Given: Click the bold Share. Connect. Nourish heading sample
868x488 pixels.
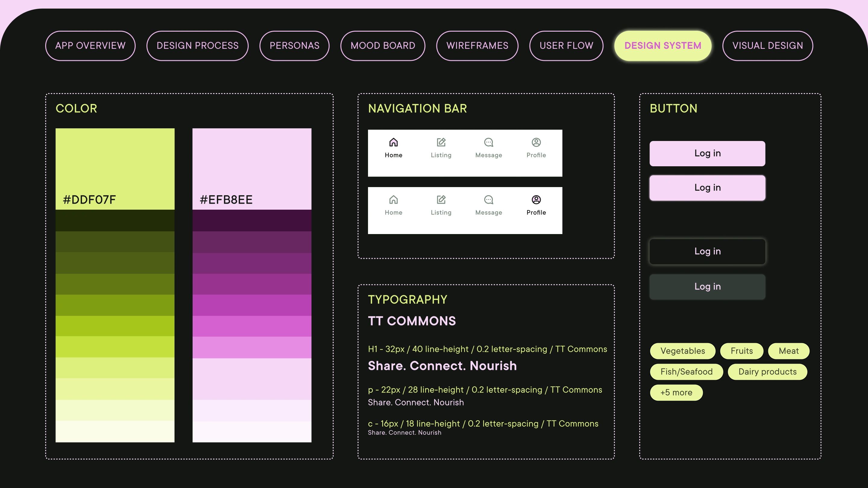Looking at the screenshot, I should [x=442, y=366].
